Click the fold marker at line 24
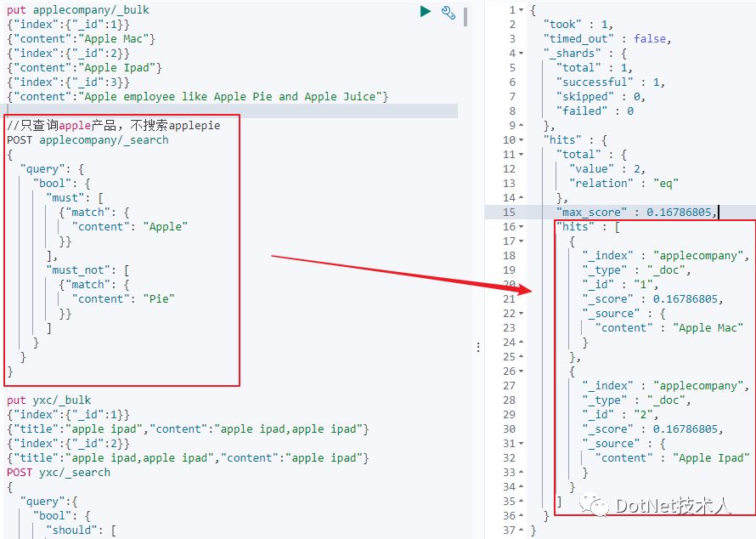Screen dimensions: 756x539 click(x=522, y=343)
